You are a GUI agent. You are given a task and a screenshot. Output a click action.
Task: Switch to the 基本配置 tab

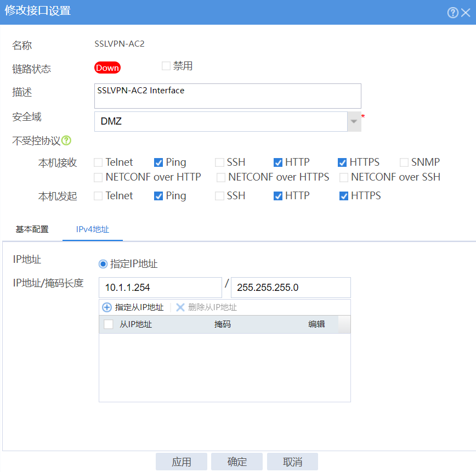(32, 229)
